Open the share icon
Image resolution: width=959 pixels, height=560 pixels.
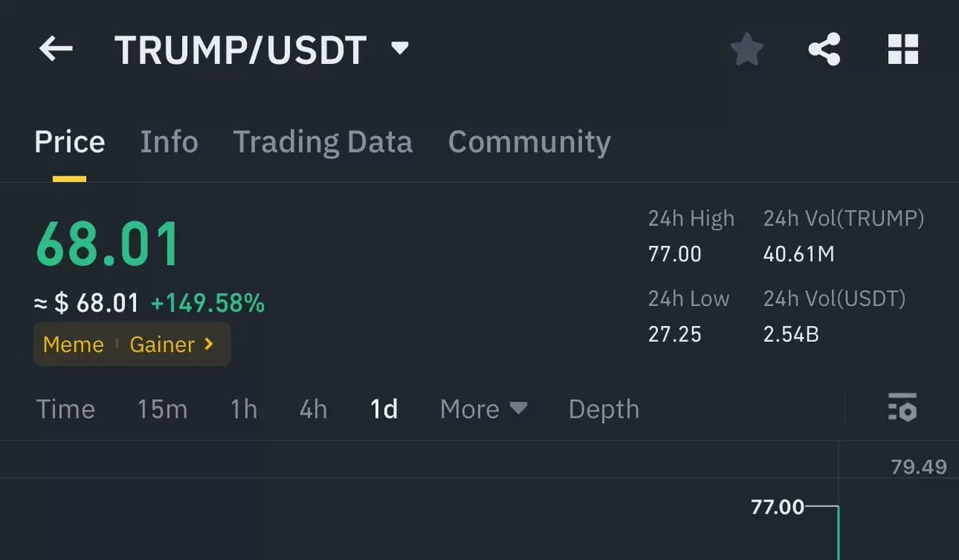[824, 50]
